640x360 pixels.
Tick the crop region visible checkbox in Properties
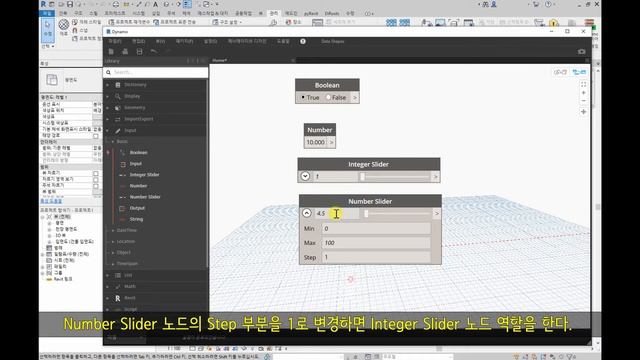coord(96,180)
